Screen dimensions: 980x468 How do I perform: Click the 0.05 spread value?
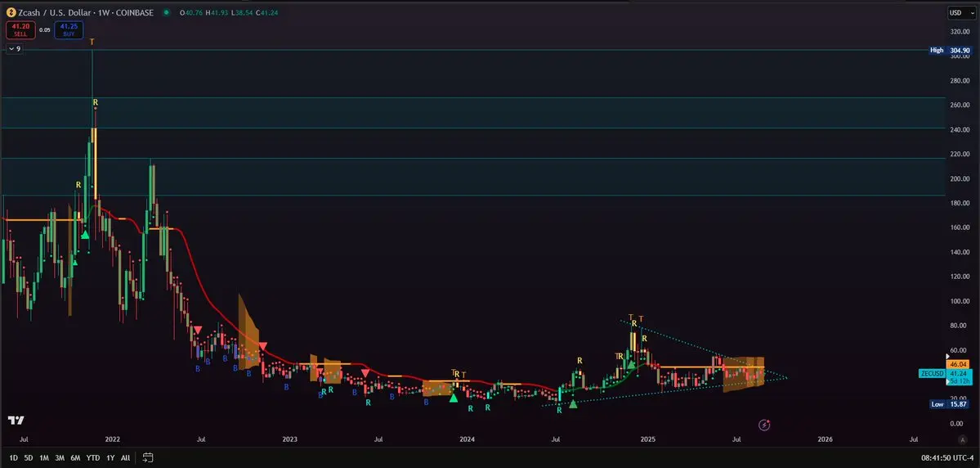click(x=45, y=29)
